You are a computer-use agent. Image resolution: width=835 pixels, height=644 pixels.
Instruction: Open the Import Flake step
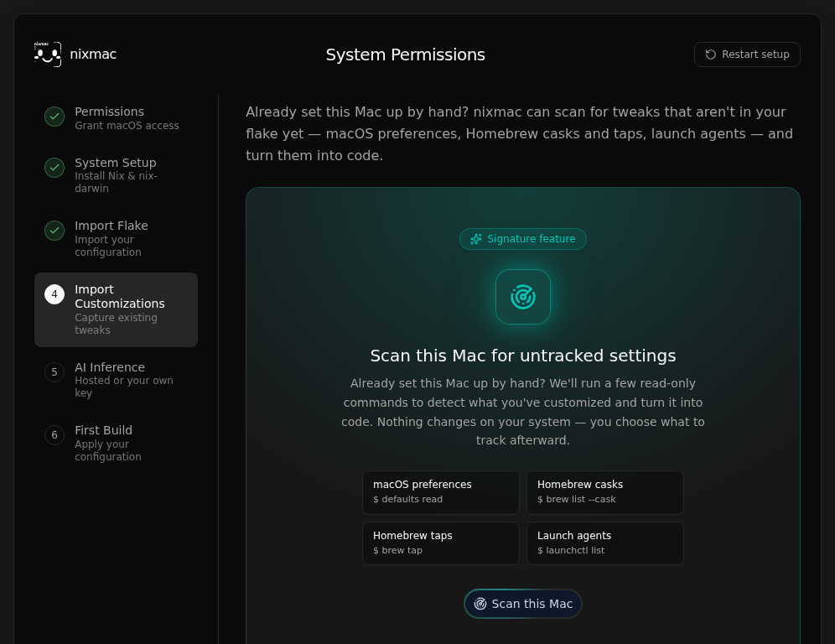[x=116, y=238]
